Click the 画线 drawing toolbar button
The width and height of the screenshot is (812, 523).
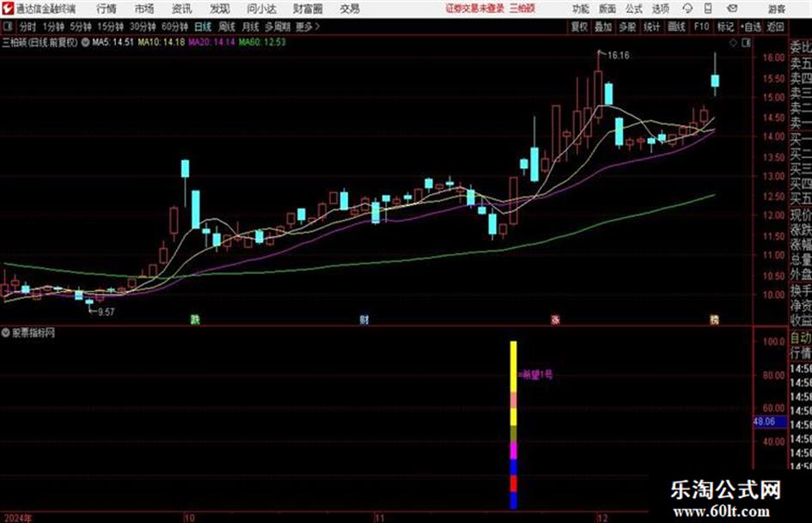(676, 27)
